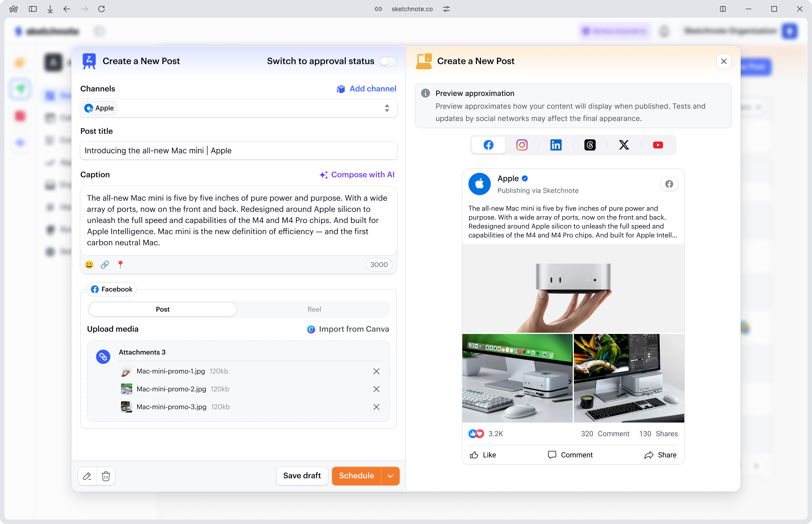Switch preview to LinkedIn
Image resolution: width=812 pixels, height=524 pixels.
pos(556,145)
